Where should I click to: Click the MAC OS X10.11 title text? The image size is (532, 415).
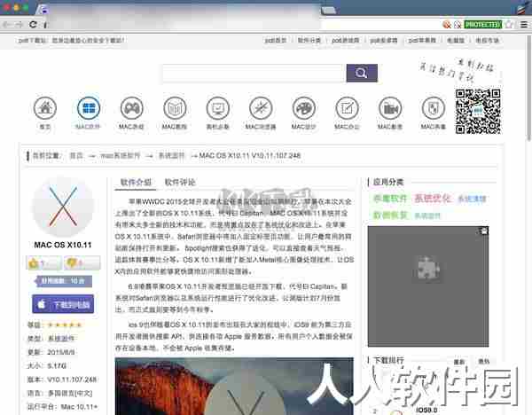(x=63, y=245)
